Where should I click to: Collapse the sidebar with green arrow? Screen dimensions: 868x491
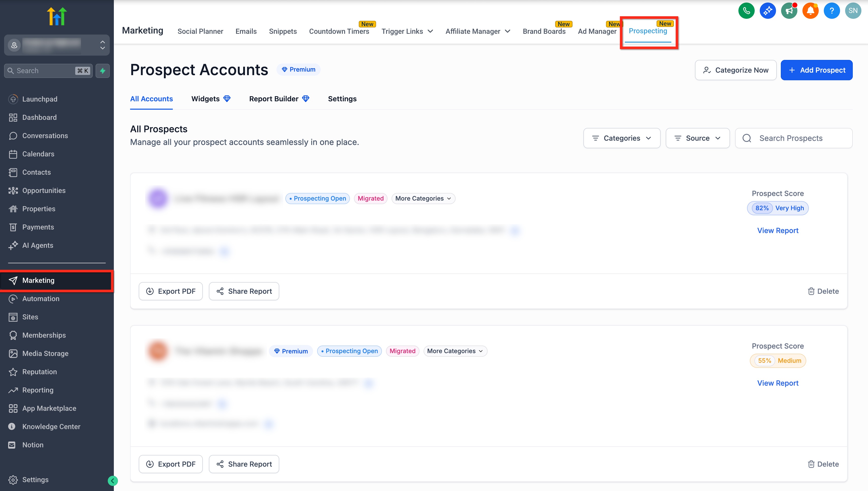click(x=113, y=481)
